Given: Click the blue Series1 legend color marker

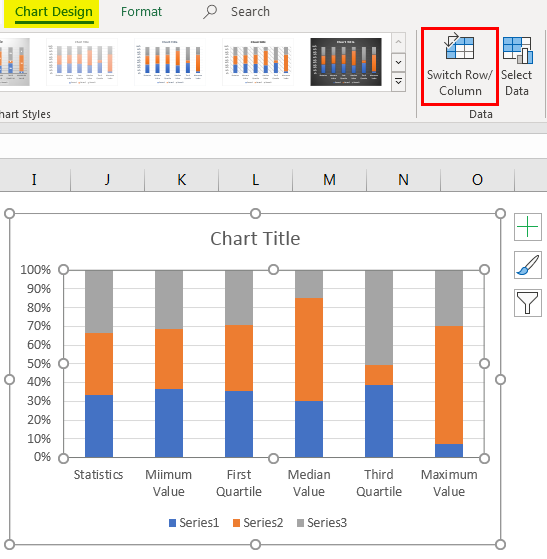Looking at the screenshot, I should point(172,523).
